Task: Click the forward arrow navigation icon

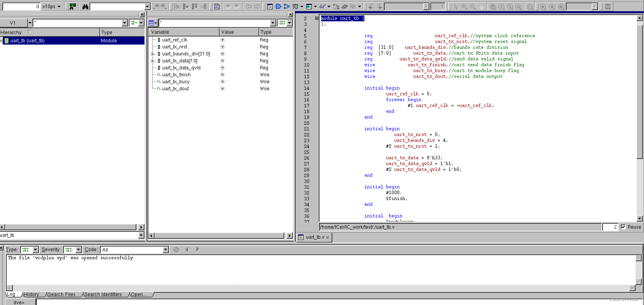Action: pos(257,7)
